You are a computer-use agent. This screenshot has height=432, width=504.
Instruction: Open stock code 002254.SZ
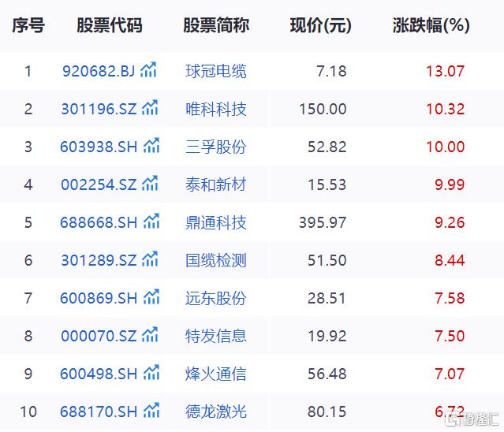99,184
